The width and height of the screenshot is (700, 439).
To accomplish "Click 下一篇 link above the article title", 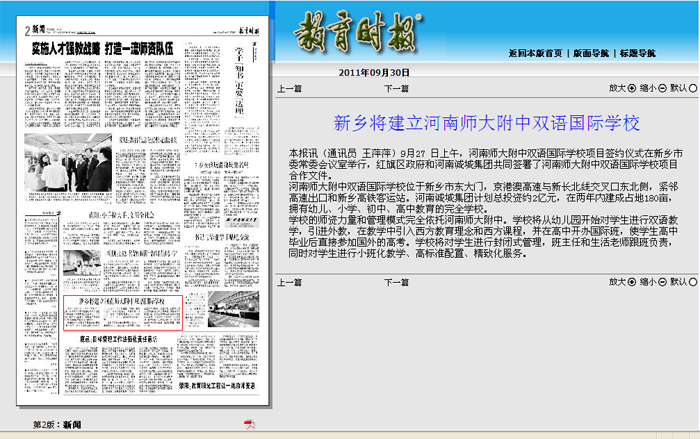I will click(x=396, y=89).
